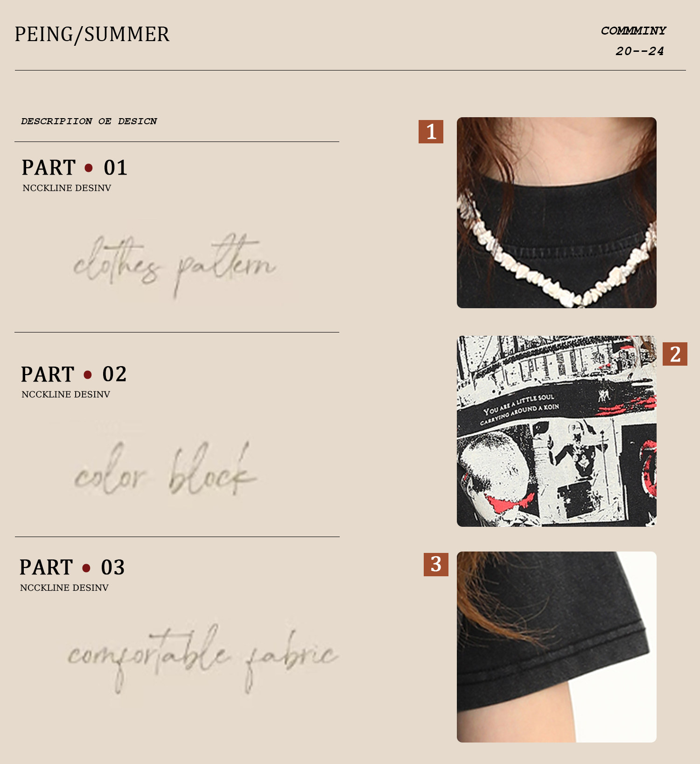Click the PART 02 heading

[x=74, y=374]
